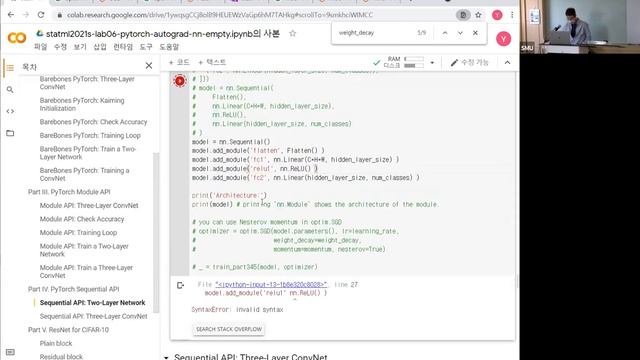Collapse the header with the chevron up
640x360 pixels.
pyautogui.click(x=507, y=62)
